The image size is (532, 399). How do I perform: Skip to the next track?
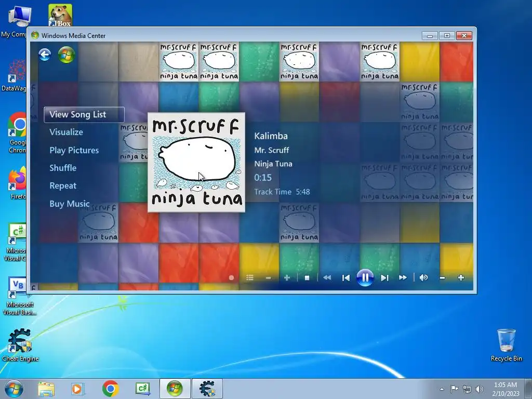click(x=384, y=278)
